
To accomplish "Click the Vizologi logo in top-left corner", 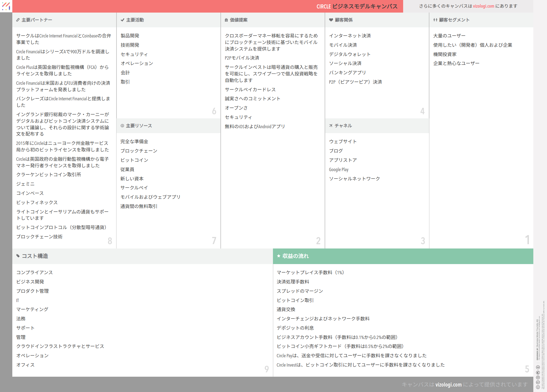I will pos(6,6).
